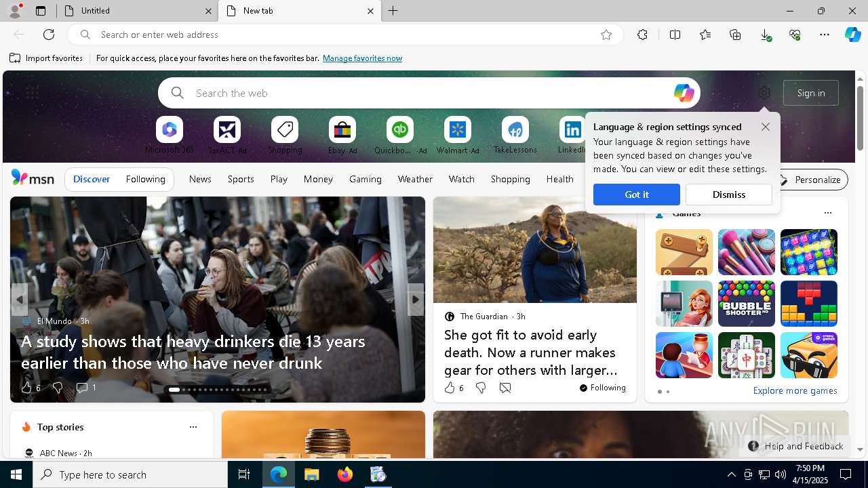The image size is (868, 488).
Task: Dislike the heavy drinkers story
Action: tap(58, 388)
